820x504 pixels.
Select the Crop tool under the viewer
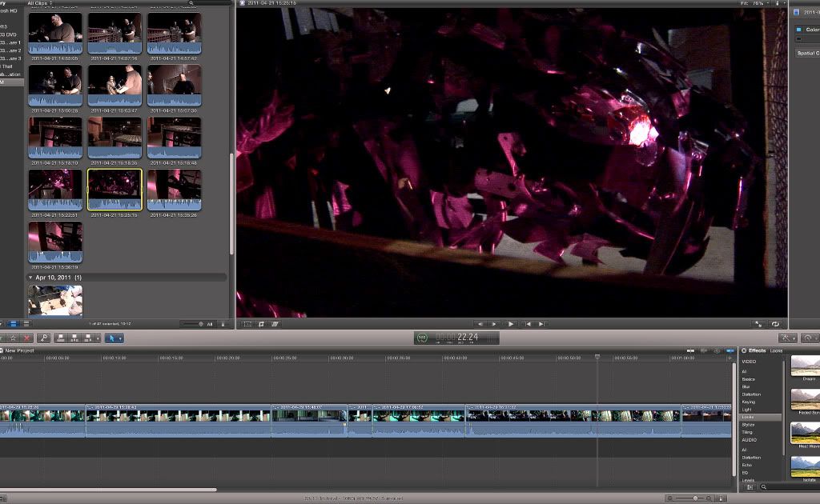click(x=262, y=324)
